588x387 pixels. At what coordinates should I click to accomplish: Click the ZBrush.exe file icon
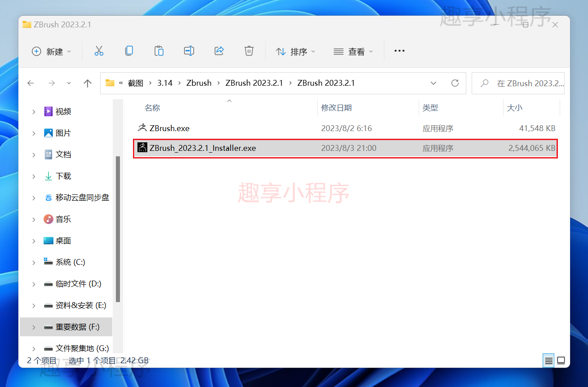click(x=142, y=128)
